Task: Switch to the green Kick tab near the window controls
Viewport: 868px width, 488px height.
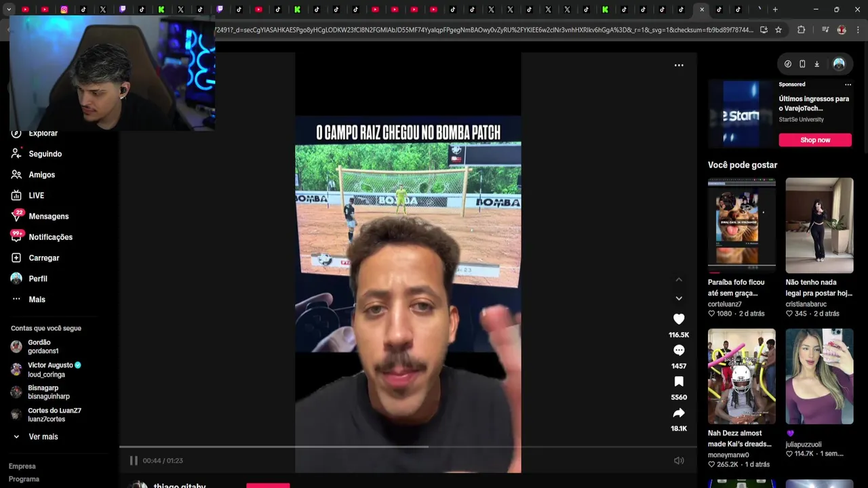Action: 605,9
